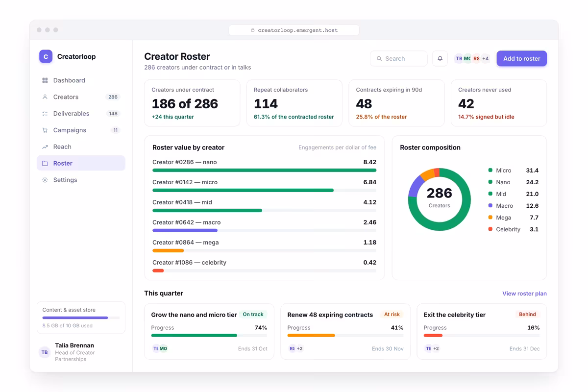Click Creator #1086 — celebrity label
This screenshot has height=392, width=588.
click(190, 263)
